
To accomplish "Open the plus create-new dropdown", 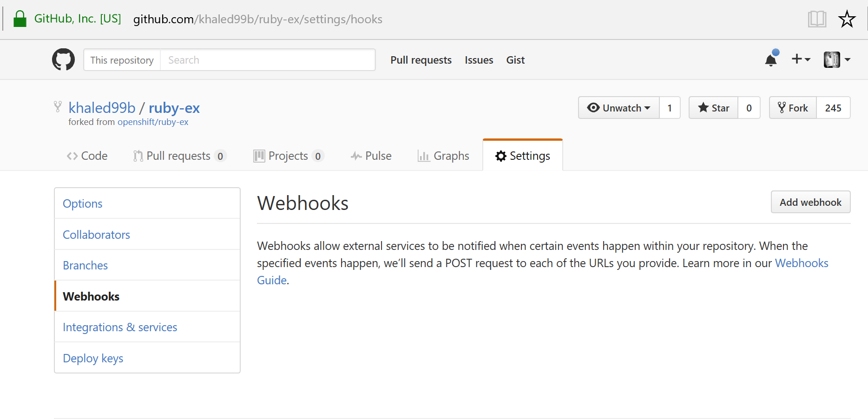I will (x=801, y=59).
